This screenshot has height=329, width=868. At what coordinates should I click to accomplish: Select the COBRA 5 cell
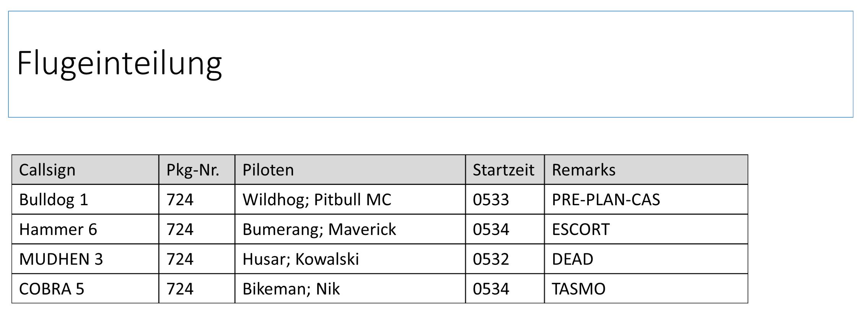click(85, 288)
